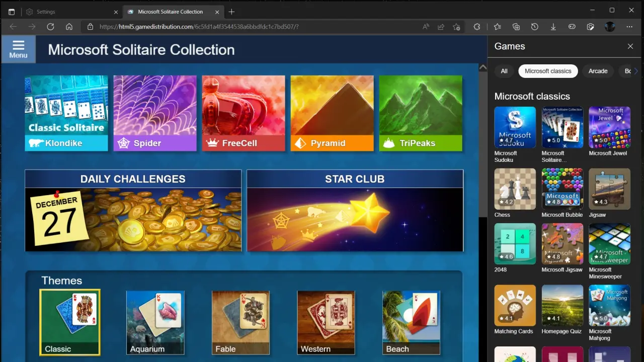644x362 pixels.
Task: Select the Western card theme
Action: pyautogui.click(x=326, y=322)
